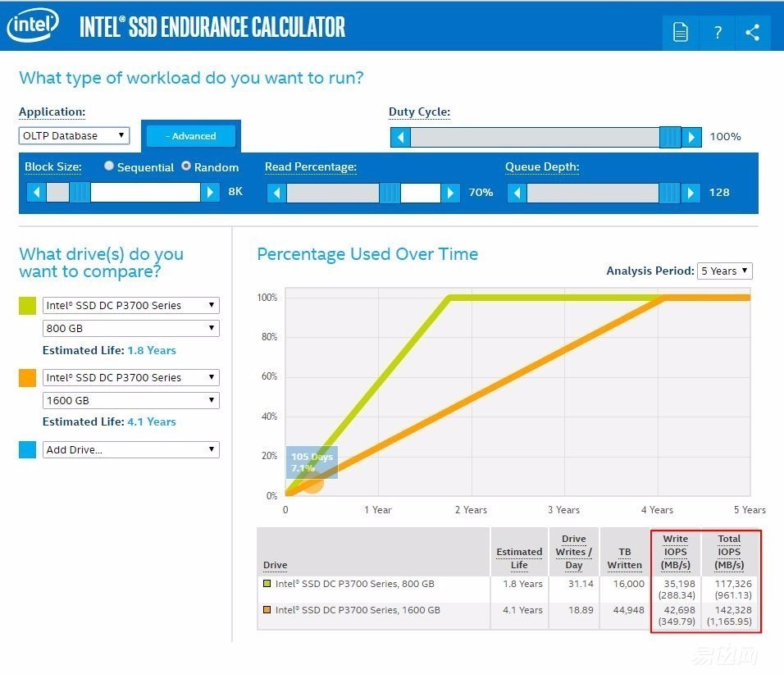Image resolution: width=784 pixels, height=674 pixels.
Task: Increase Queue Depth with right arrow
Action: coord(691,193)
